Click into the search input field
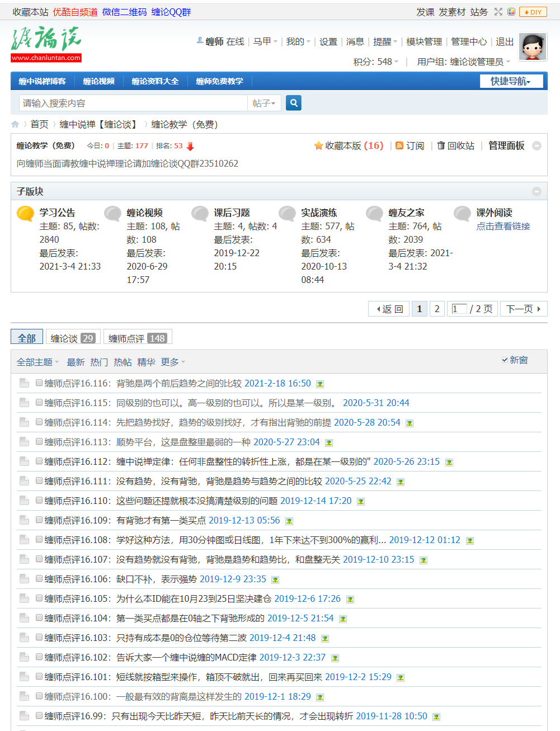This screenshot has height=731, width=560. [133, 103]
